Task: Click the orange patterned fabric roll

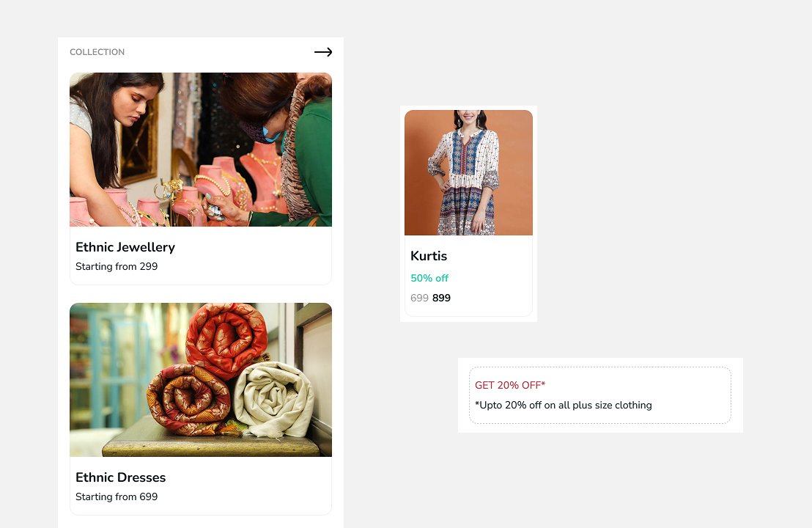Action: click(x=188, y=401)
